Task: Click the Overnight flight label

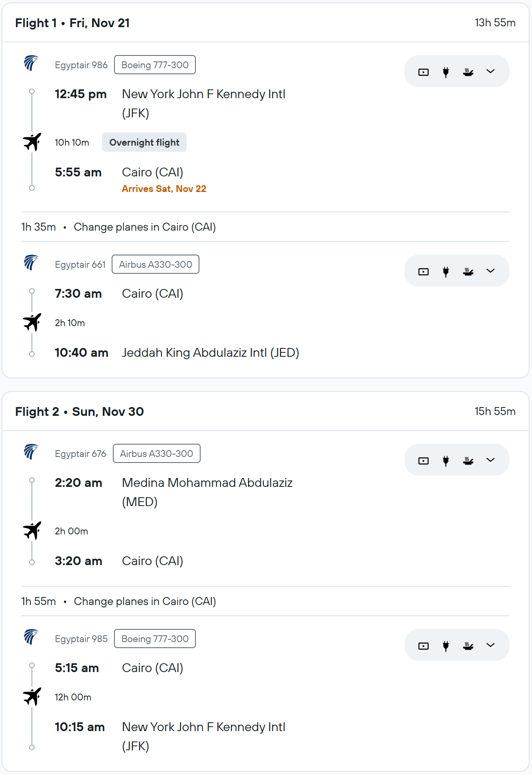Action: pyautogui.click(x=144, y=142)
